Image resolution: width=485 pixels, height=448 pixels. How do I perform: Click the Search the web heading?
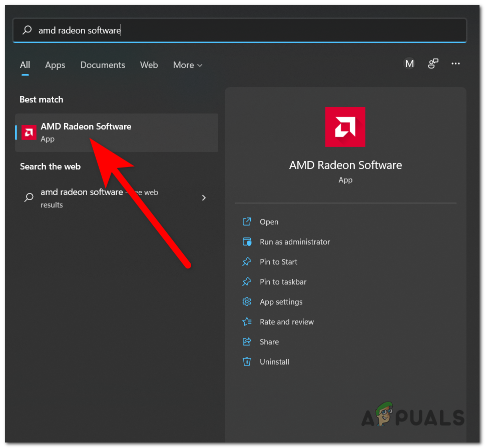50,166
